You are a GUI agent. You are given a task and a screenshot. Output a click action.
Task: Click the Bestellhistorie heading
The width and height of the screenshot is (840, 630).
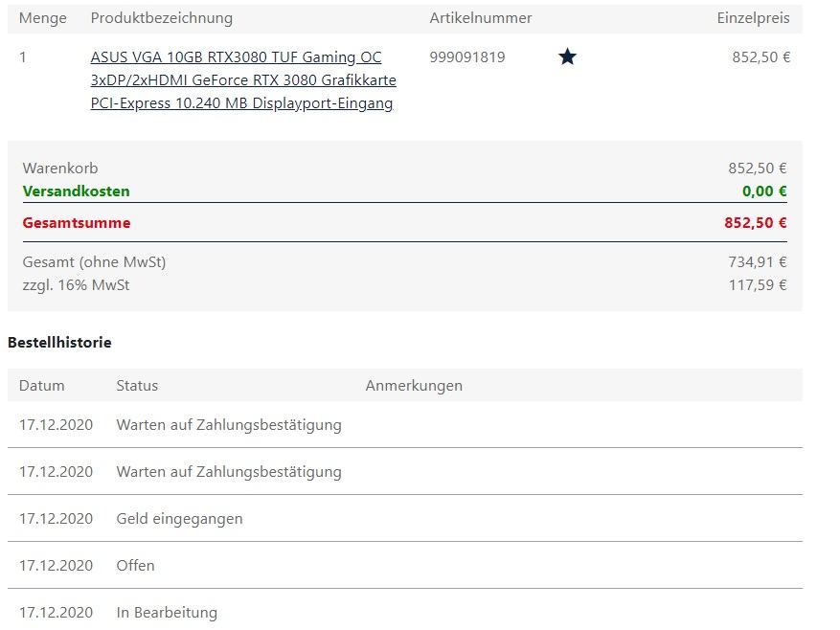coord(59,343)
